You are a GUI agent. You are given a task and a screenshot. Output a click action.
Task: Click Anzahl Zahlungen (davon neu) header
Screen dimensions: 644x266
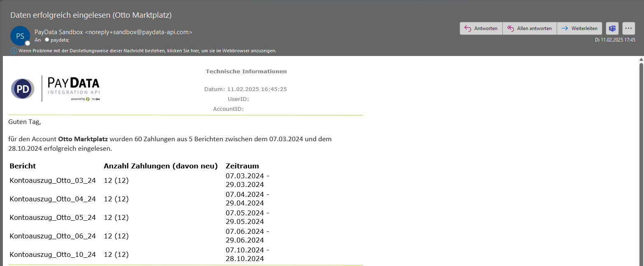tap(161, 166)
